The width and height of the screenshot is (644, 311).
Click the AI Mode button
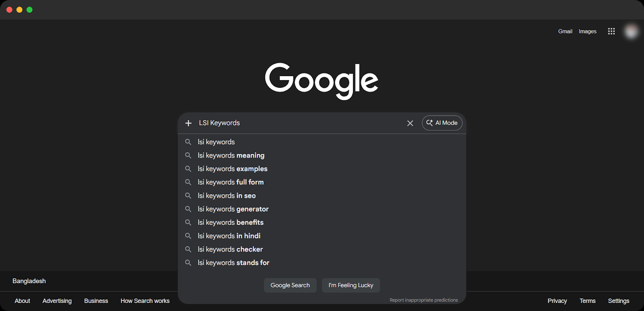pyautogui.click(x=442, y=123)
